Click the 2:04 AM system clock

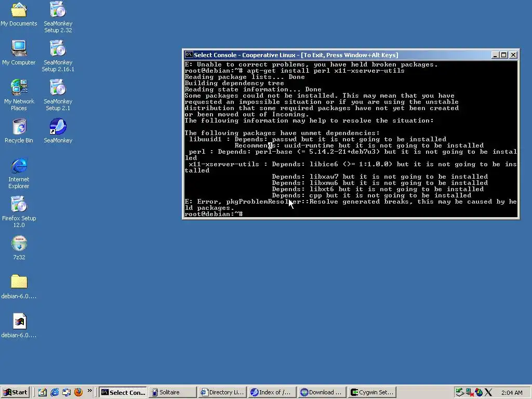[512, 393]
